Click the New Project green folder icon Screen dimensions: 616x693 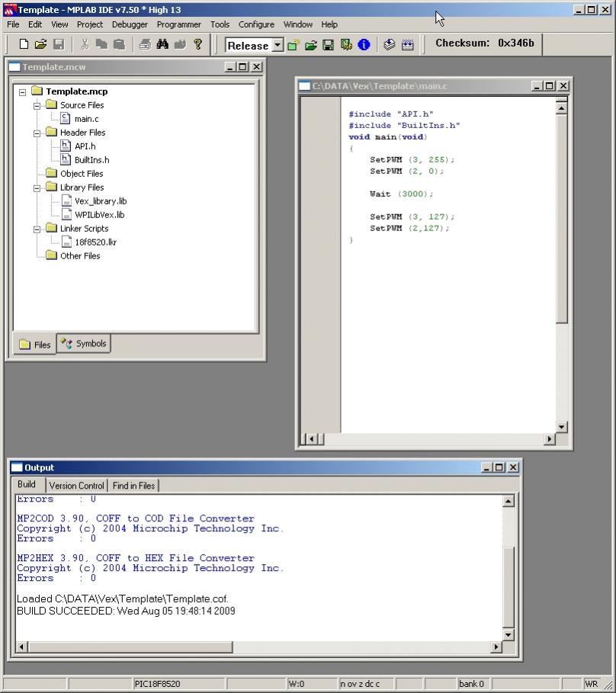point(294,45)
